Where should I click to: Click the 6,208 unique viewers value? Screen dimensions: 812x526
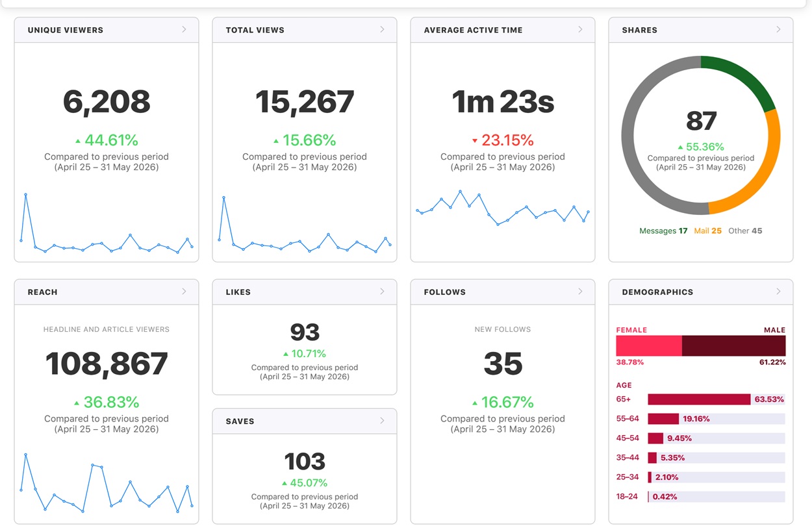tap(107, 102)
